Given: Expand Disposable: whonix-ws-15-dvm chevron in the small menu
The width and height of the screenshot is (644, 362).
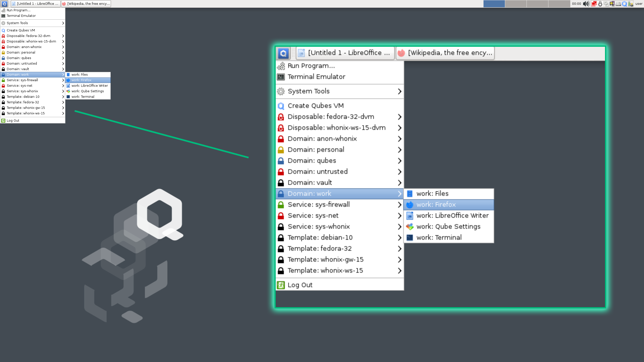Looking at the screenshot, I should point(63,41).
